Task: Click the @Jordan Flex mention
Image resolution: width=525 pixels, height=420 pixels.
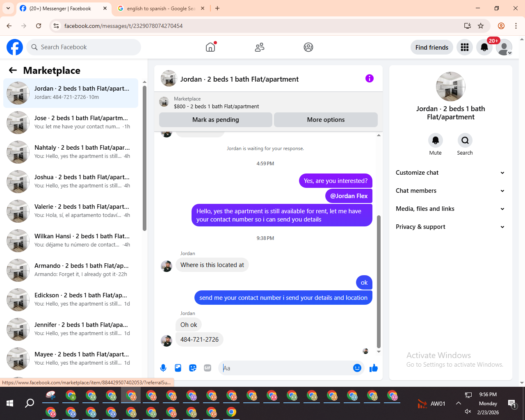Action: 349,196
